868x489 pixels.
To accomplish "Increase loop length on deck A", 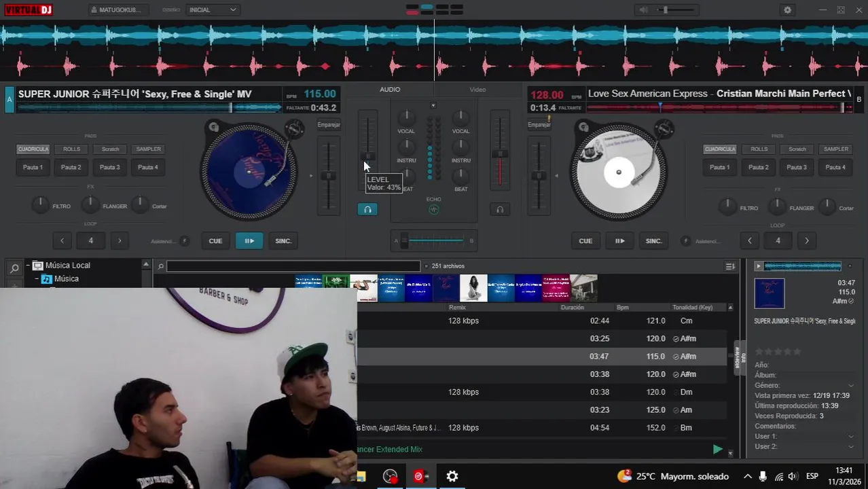I will [120, 240].
